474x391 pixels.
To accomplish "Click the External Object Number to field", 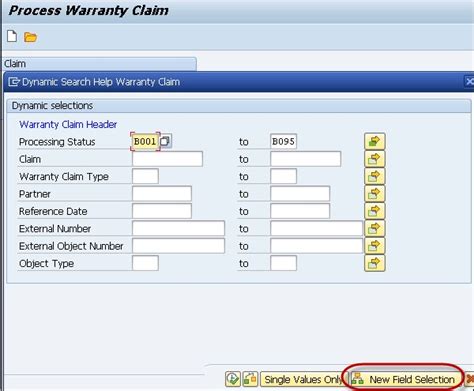I will point(317,246).
